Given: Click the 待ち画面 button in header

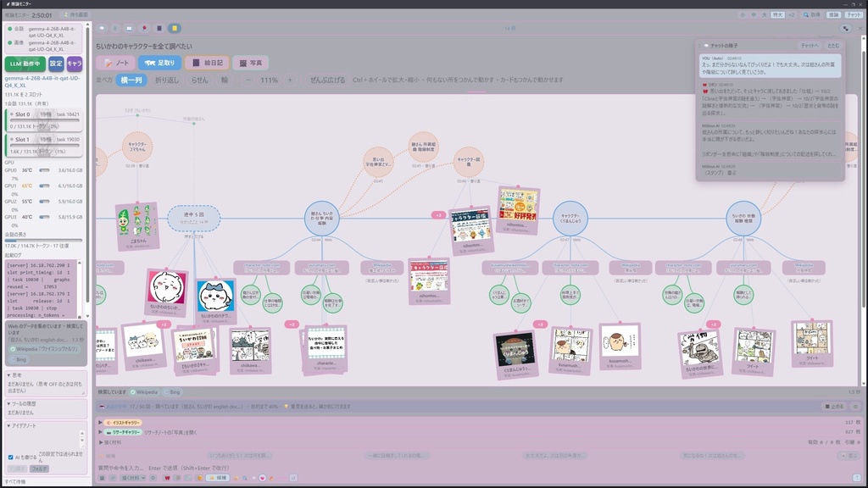Looking at the screenshot, I should point(75,15).
